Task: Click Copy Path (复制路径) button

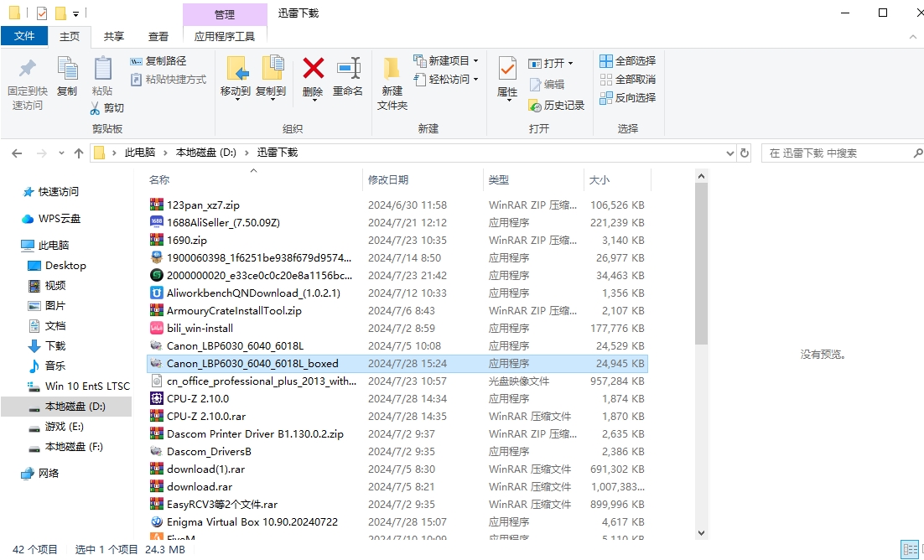Action: click(x=158, y=60)
